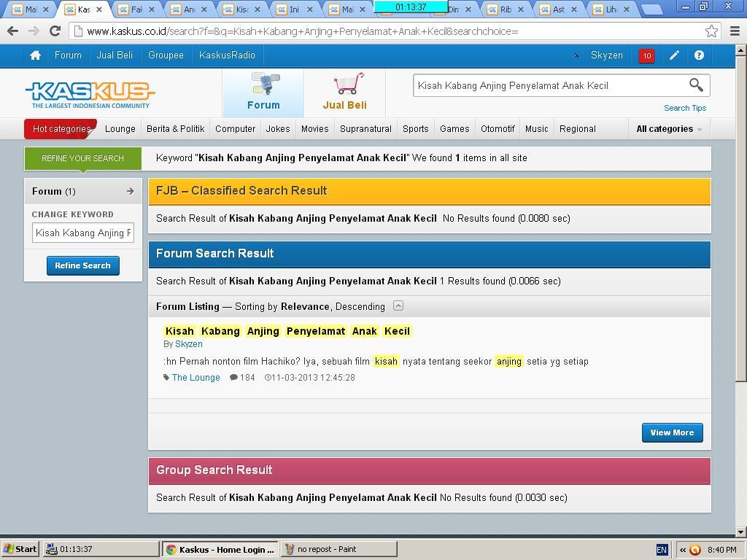Click the Group Search Result header
This screenshot has width=747, height=560.
click(429, 470)
